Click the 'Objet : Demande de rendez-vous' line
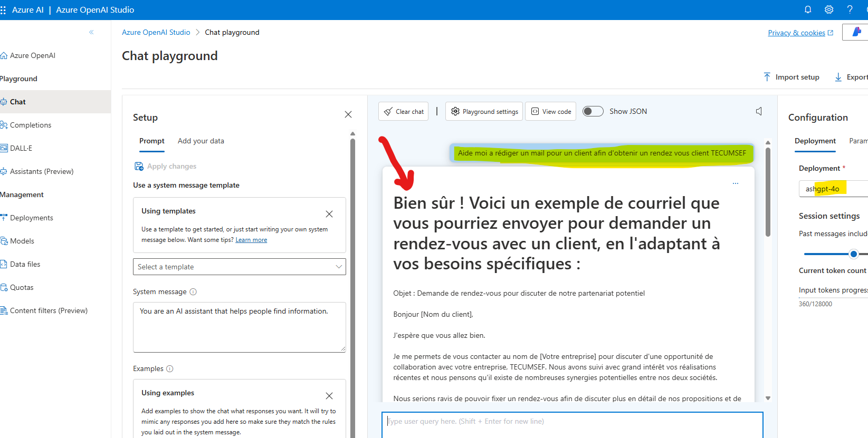 519,293
